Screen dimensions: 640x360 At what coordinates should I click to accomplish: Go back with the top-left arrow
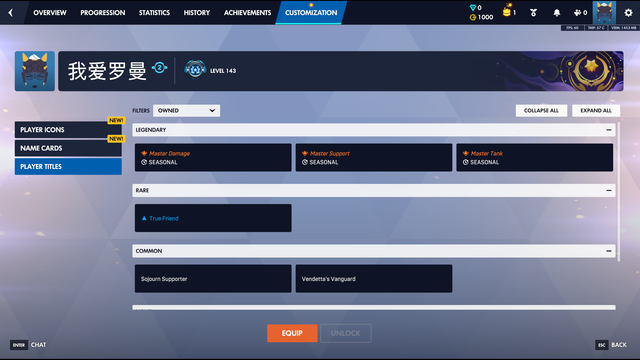(11, 13)
